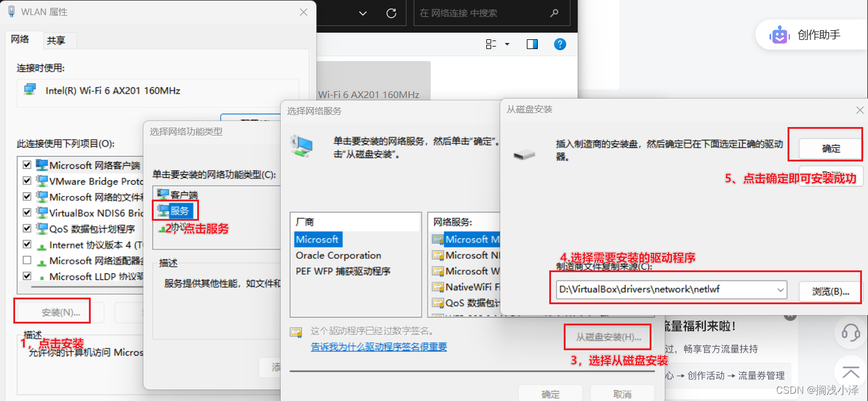Click the view layout icon in Explorer toolbar
Viewport: 868px width, 401px height.
[491, 44]
